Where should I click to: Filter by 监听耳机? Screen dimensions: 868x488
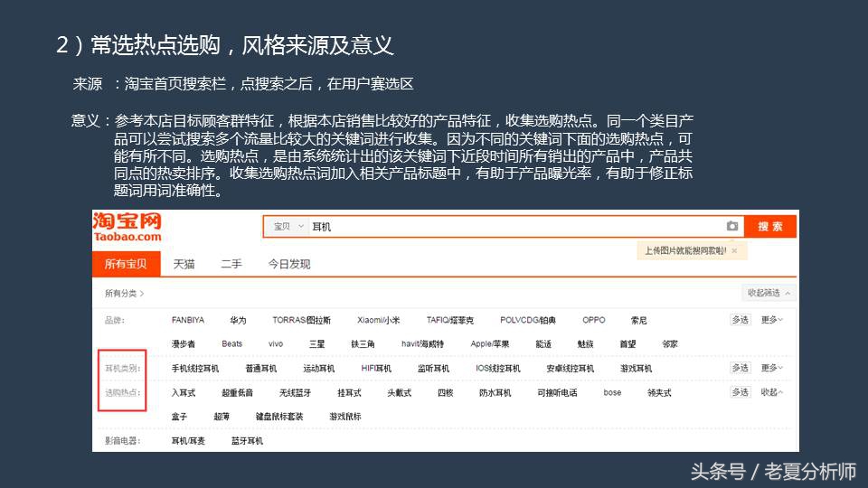[x=433, y=369]
